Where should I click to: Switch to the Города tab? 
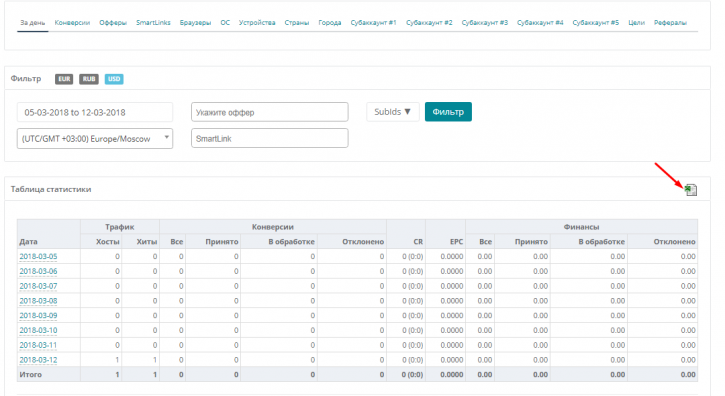330,23
